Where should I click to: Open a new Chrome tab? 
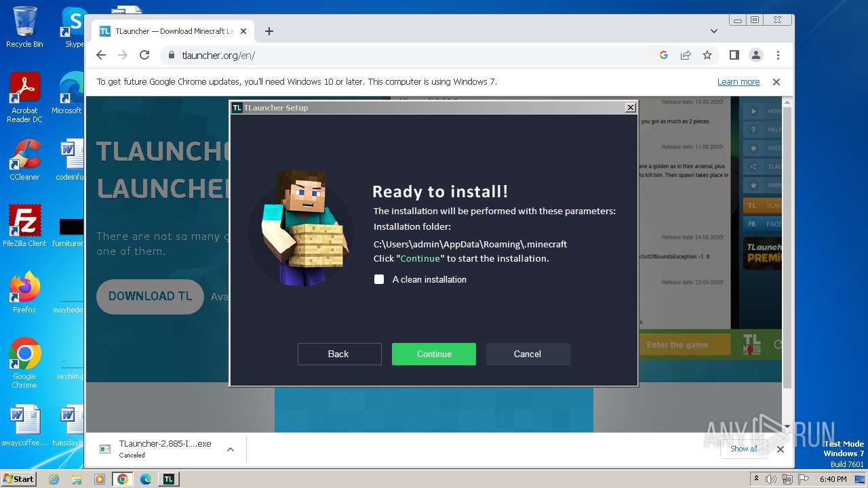pyautogui.click(x=269, y=31)
